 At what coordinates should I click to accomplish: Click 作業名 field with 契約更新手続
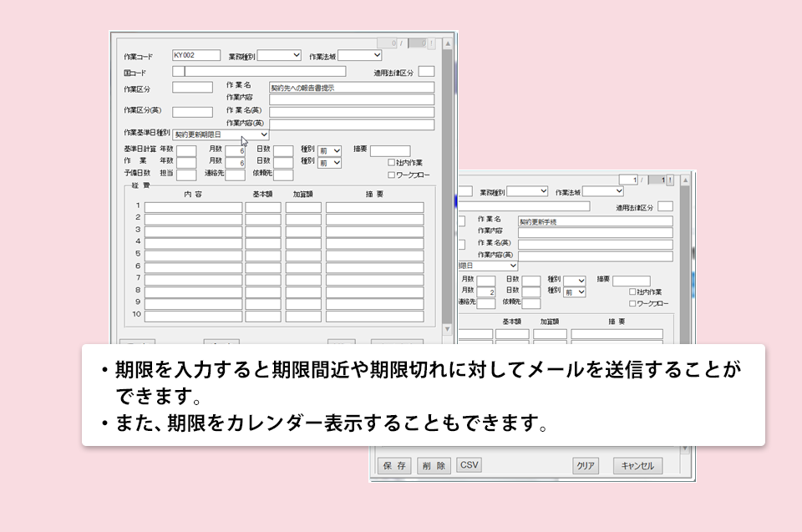pyautogui.click(x=596, y=221)
